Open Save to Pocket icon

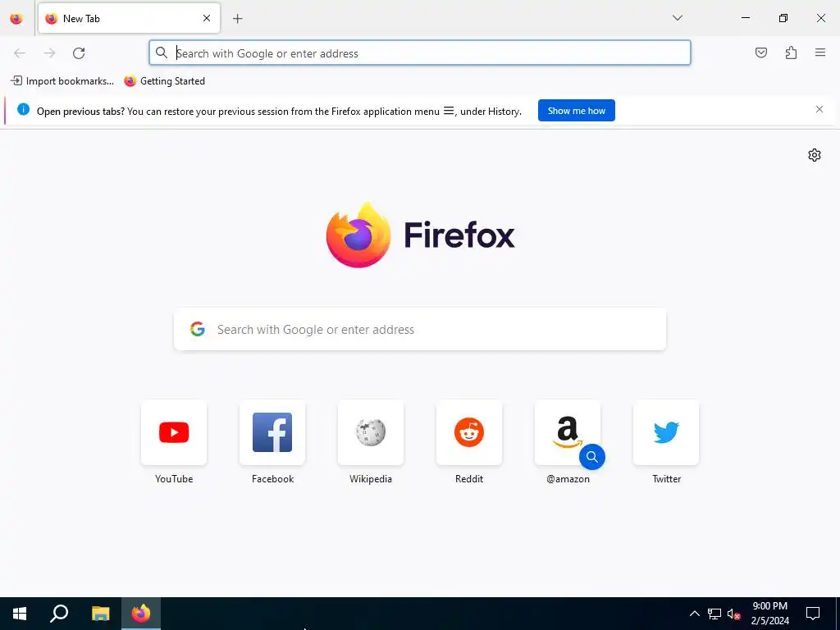(760, 52)
